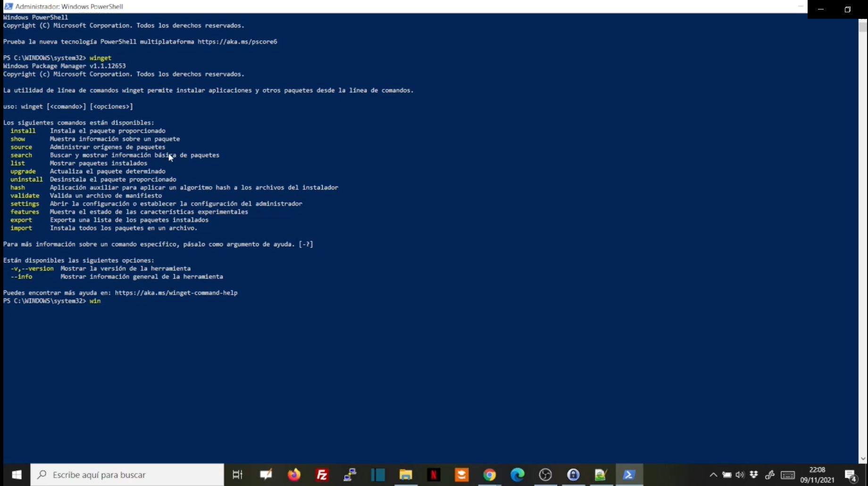Switch to OBS Studio in the taskbar
This screenshot has width=868, height=486.
(545, 475)
